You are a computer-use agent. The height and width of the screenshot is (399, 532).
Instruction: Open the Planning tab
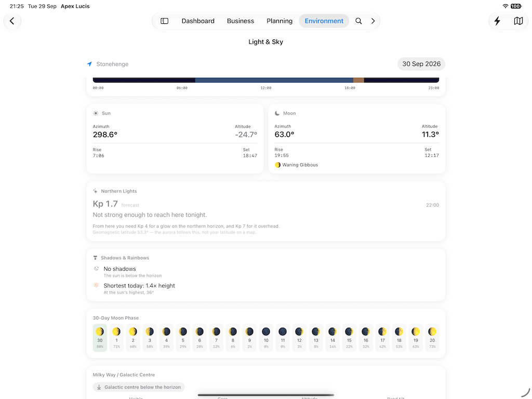(279, 21)
